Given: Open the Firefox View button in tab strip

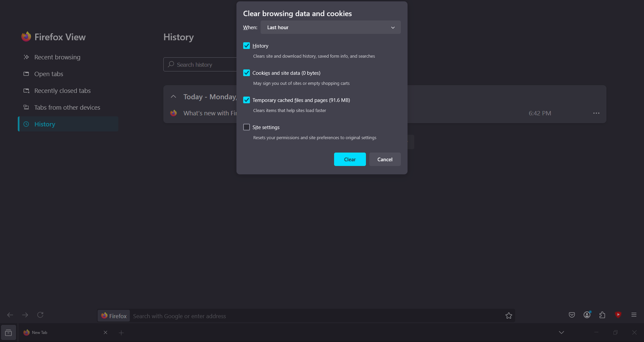Looking at the screenshot, I should (x=8, y=333).
